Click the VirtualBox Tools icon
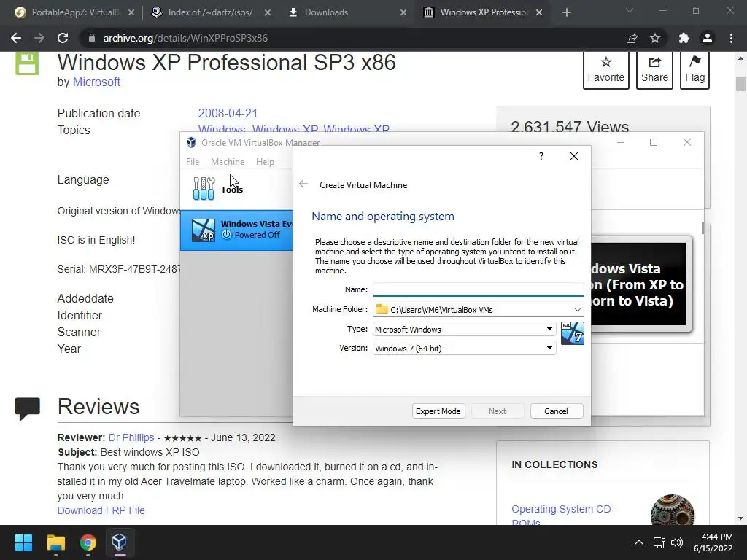Image resolution: width=747 pixels, height=560 pixels. click(204, 188)
